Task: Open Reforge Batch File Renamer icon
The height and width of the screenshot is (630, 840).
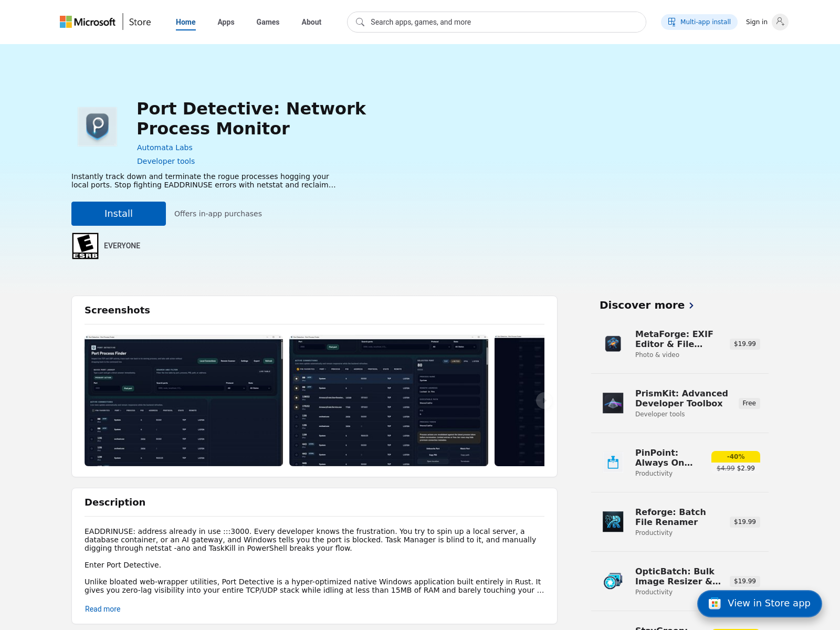Action: point(613,522)
